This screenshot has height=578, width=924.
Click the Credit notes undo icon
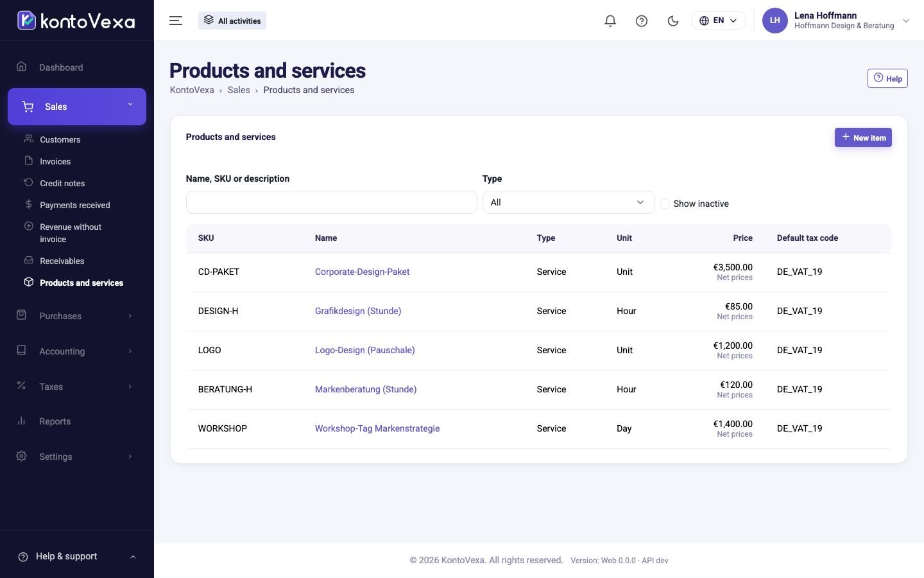click(x=28, y=182)
